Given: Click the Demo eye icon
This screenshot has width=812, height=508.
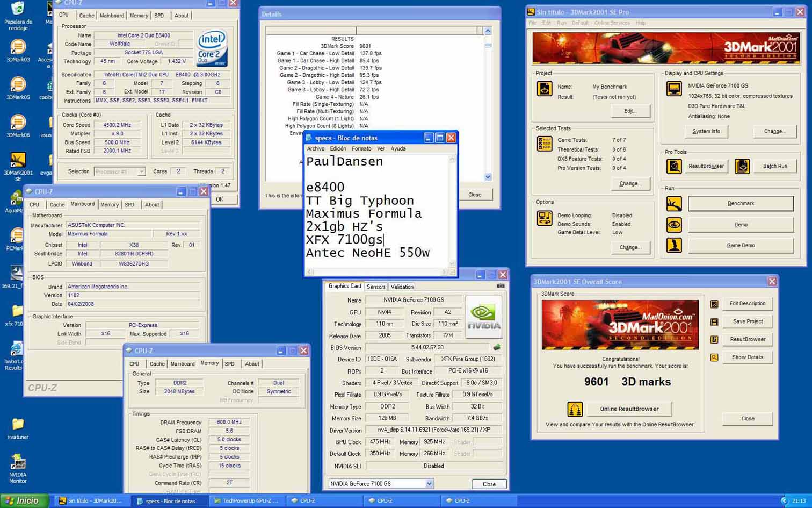Looking at the screenshot, I should click(674, 224).
